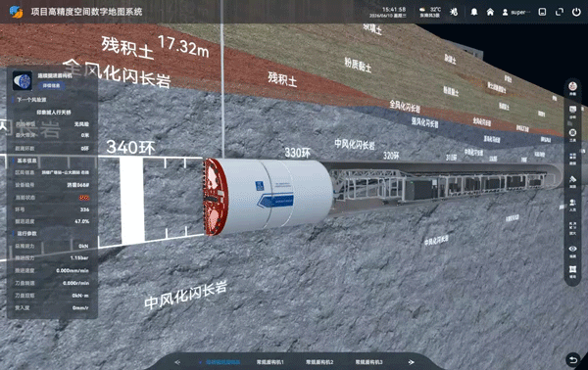This screenshot has height=370, width=588.
Task: Click the '强风化闪长岩' label on blue layer
Action: click(424, 121)
